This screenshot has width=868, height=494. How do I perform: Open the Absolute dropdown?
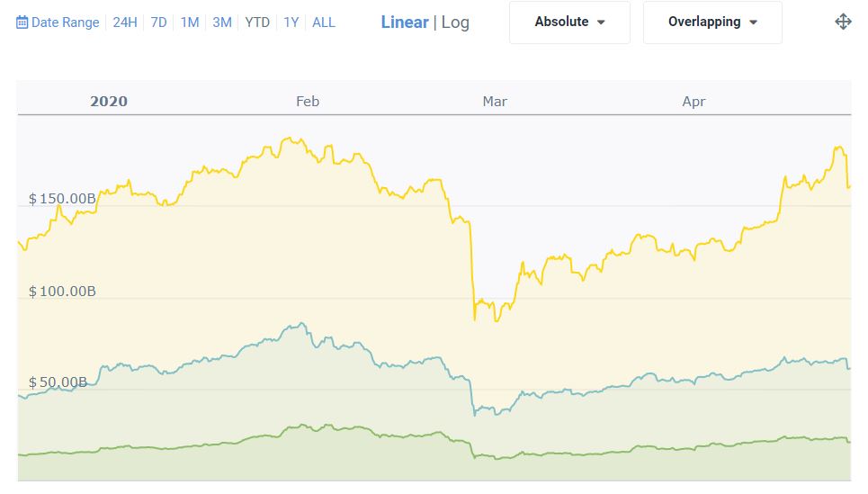click(569, 22)
